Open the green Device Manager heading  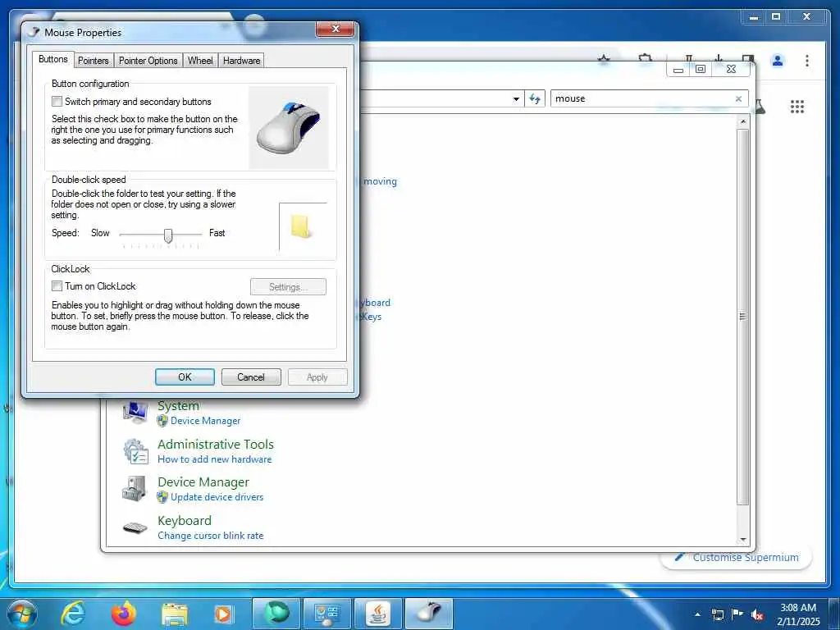click(203, 482)
